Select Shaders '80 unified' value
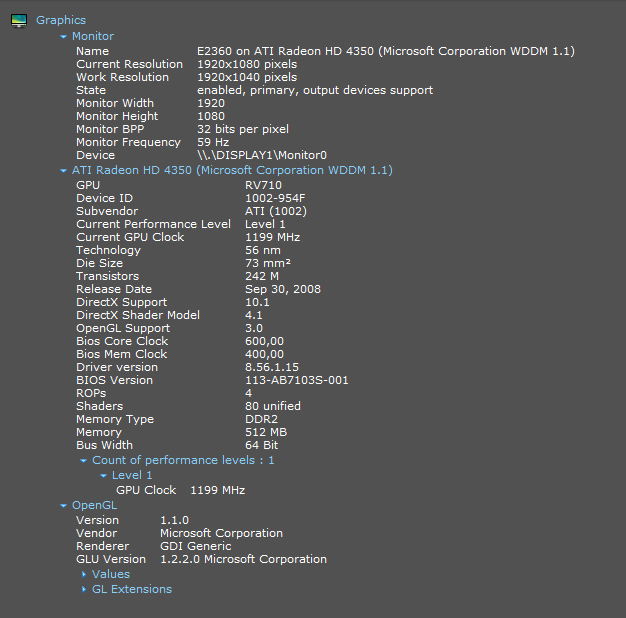Screen dimensions: 626x618 [x=273, y=406]
